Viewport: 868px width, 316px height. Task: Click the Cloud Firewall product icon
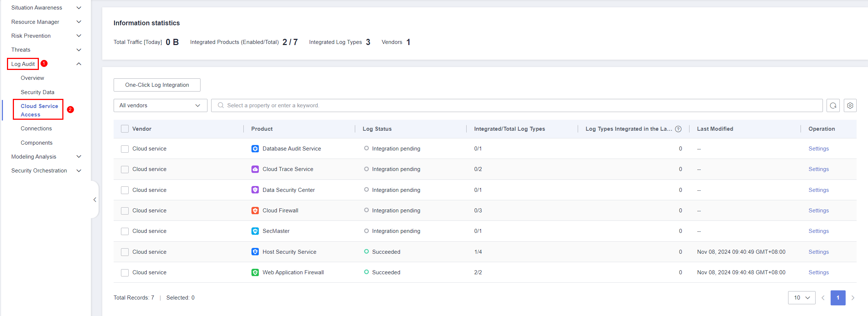[x=255, y=211]
